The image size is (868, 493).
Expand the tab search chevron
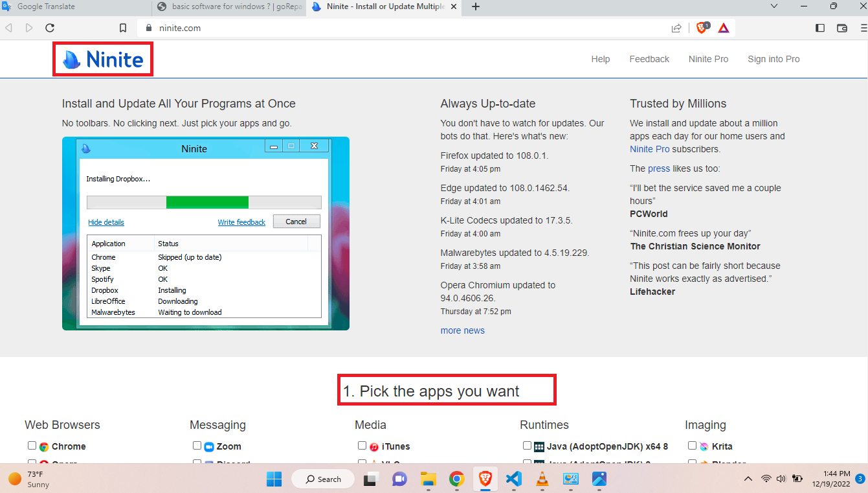click(773, 6)
